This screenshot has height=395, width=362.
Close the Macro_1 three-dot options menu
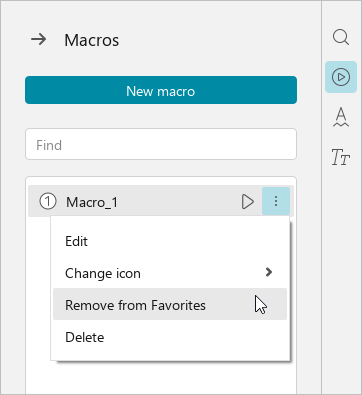pyautogui.click(x=276, y=201)
